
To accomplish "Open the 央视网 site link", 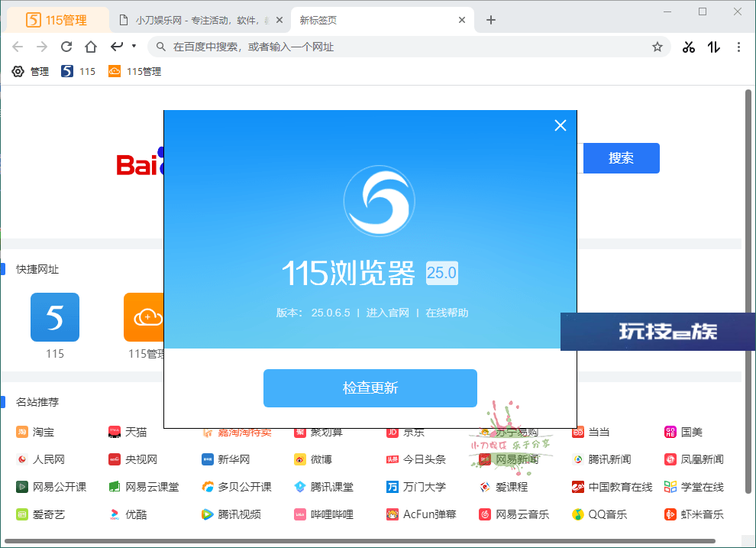I will 133,459.
